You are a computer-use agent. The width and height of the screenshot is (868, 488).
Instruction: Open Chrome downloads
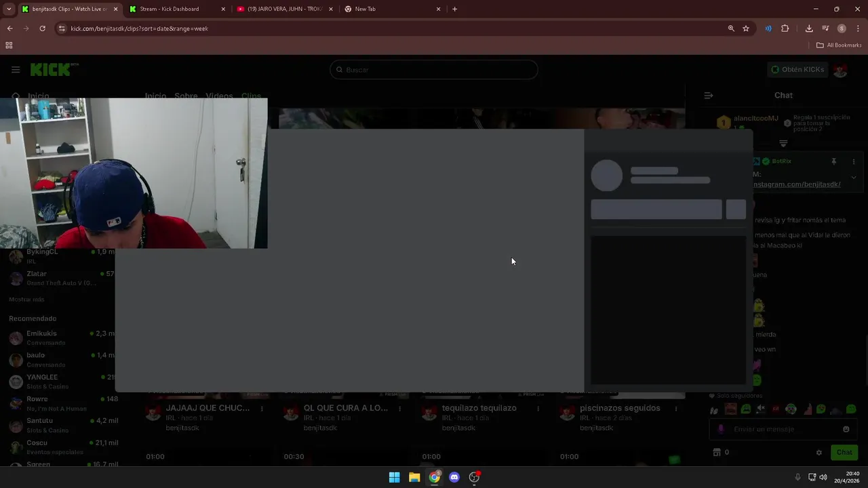(x=809, y=28)
